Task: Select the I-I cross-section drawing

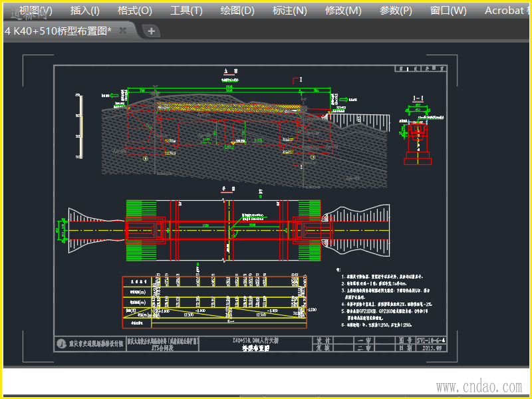Action: pos(418,133)
